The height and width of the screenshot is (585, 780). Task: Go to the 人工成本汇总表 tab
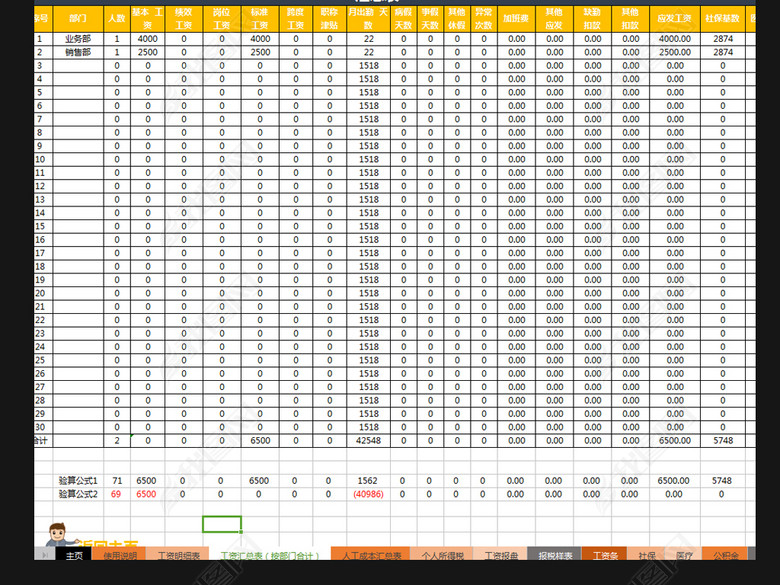pos(371,555)
